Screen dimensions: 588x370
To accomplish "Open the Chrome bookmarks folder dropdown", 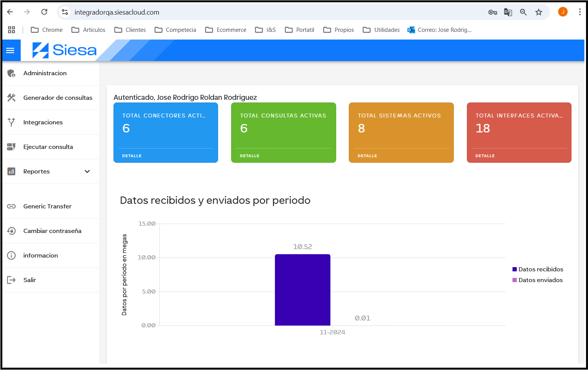I will (46, 30).
